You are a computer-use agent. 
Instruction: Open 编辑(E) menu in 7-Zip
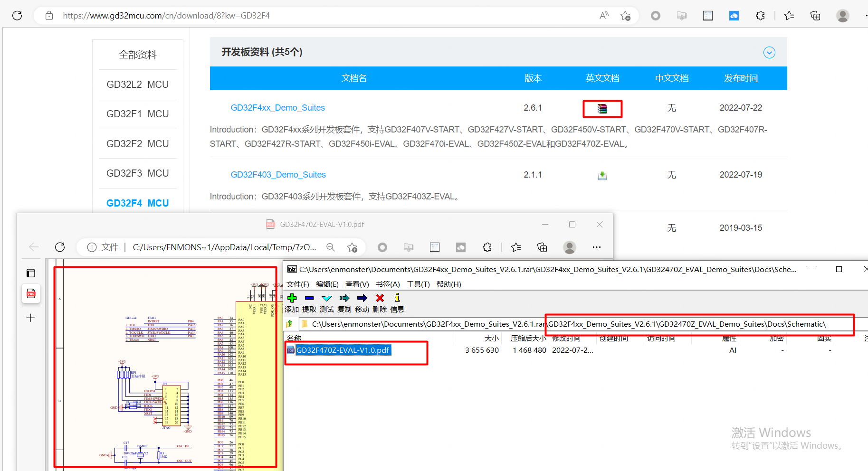[x=327, y=284]
